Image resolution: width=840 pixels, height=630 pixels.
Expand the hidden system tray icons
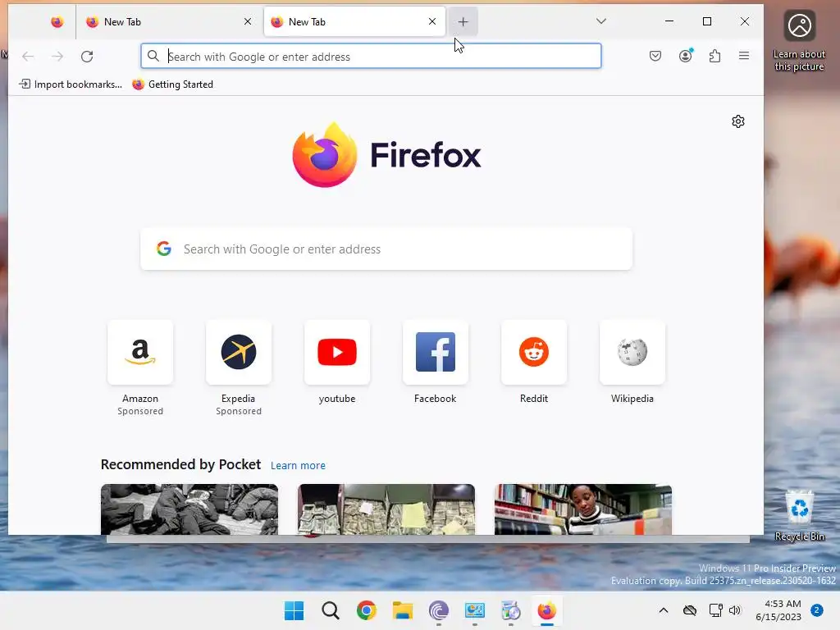point(663,610)
